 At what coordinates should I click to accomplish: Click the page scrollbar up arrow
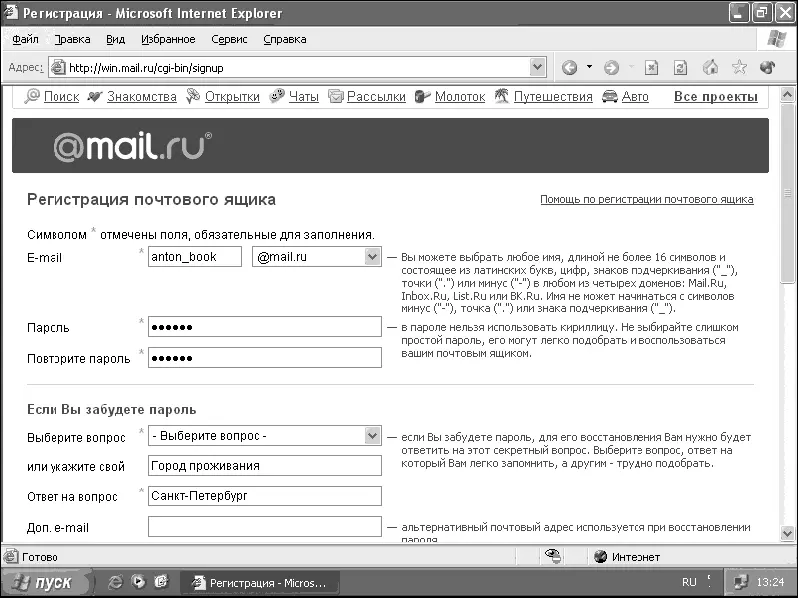787,95
